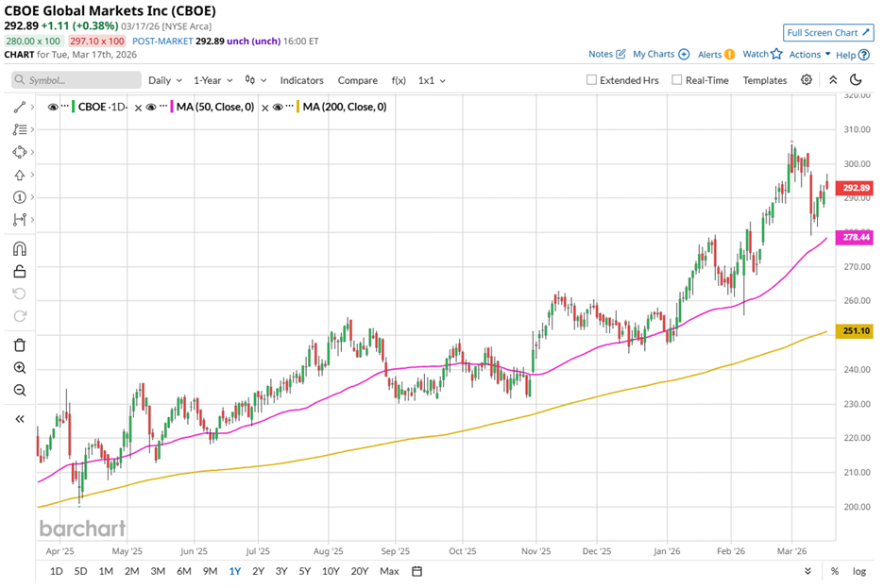Open the Indicators menu

pyautogui.click(x=301, y=80)
